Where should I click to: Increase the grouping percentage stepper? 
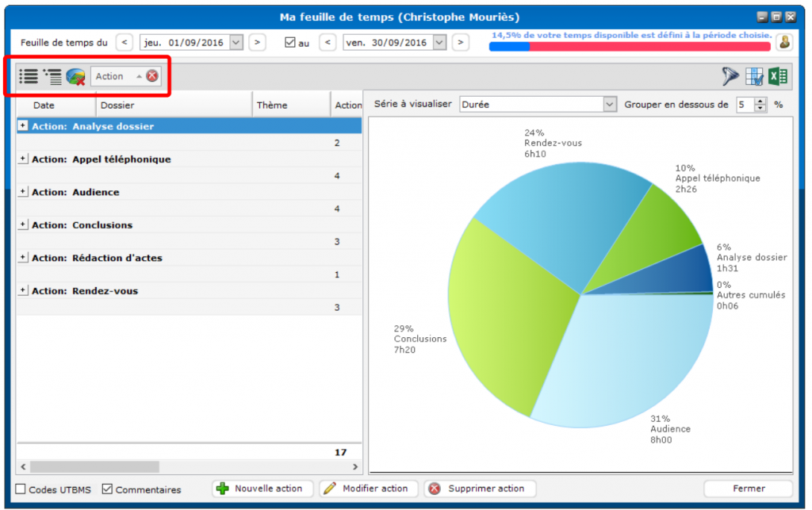761,102
